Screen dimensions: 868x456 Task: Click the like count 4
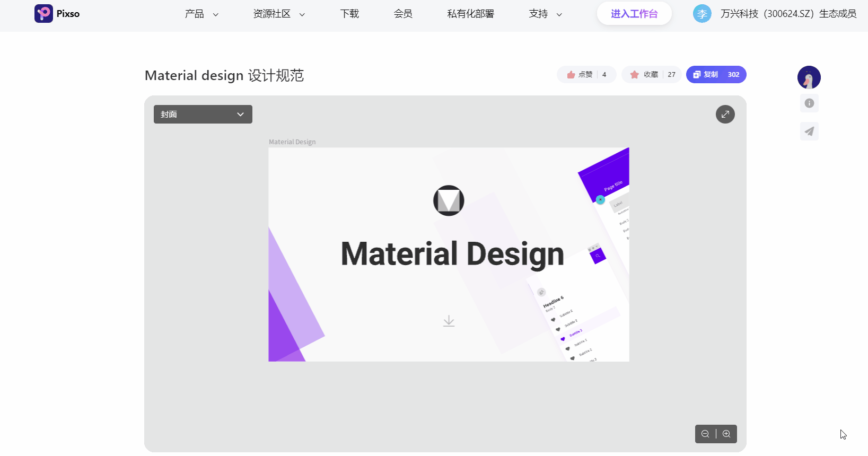coord(604,75)
